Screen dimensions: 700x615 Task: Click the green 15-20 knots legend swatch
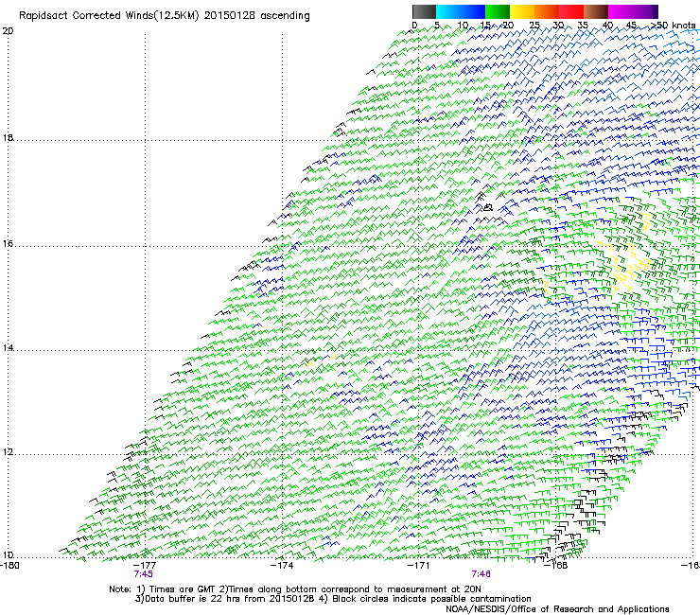coord(498,11)
